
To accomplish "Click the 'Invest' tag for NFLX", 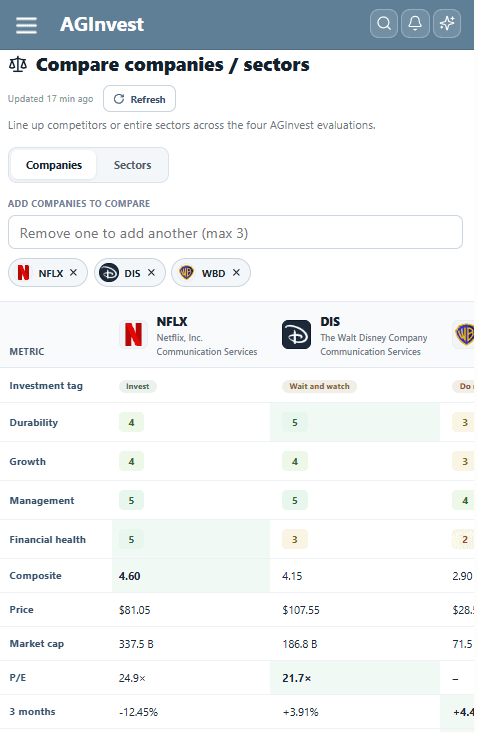I will tap(138, 387).
